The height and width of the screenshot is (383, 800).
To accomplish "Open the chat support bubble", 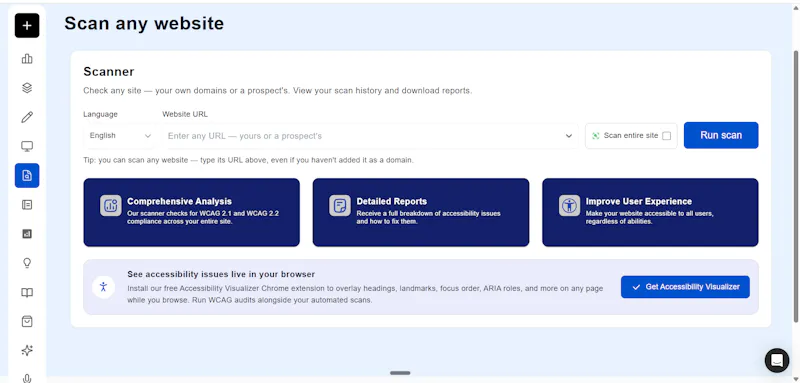I will 777,360.
